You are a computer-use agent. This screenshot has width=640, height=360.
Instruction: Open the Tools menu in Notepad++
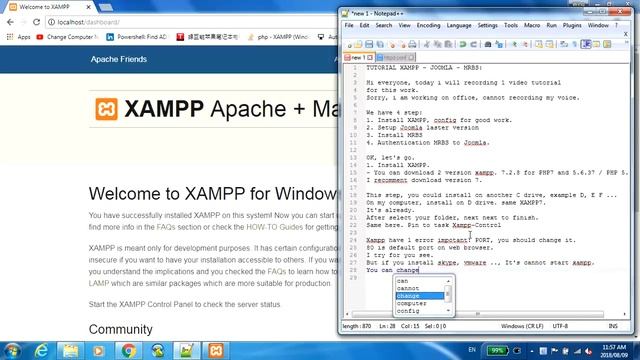511,25
